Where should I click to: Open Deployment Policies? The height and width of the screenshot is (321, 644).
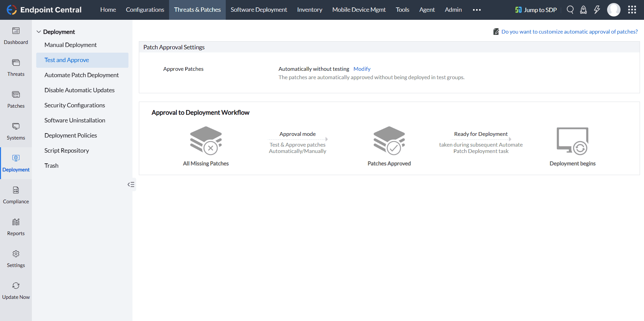(82, 136)
